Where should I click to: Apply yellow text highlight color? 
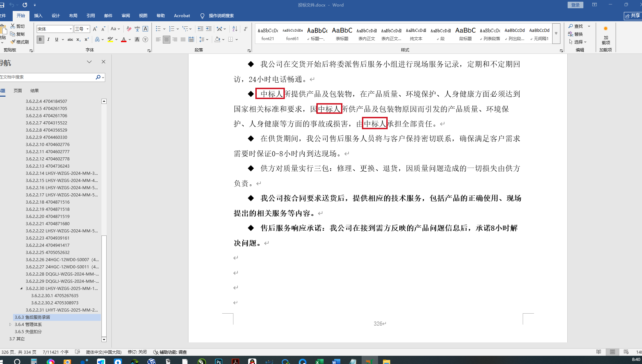(110, 39)
